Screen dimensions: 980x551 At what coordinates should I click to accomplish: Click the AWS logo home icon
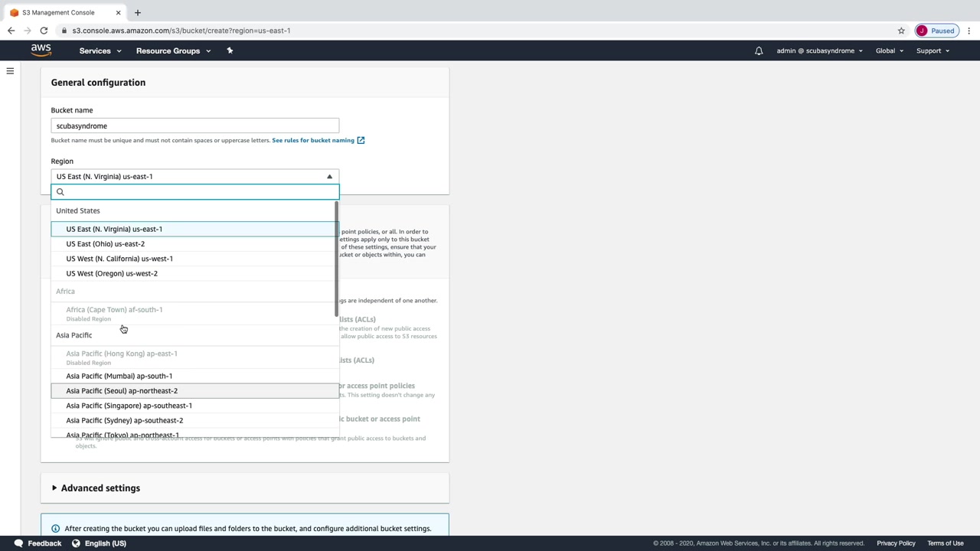(41, 51)
